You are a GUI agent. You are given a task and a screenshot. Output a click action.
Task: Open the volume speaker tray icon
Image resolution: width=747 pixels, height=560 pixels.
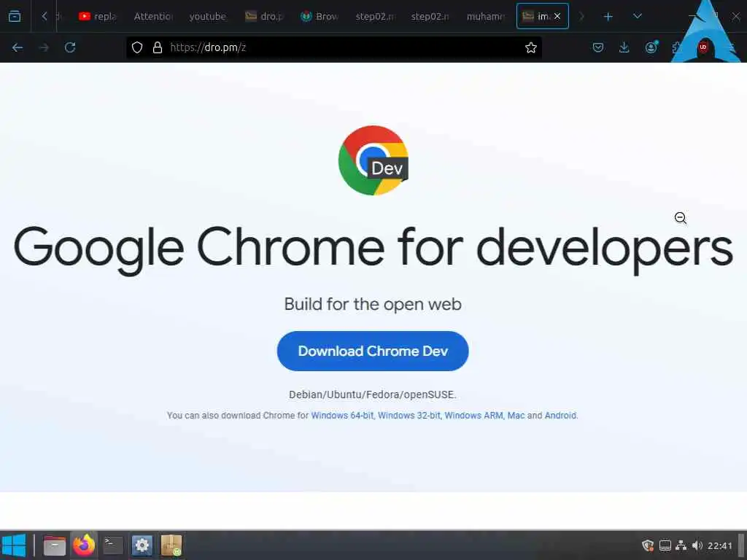697,545
